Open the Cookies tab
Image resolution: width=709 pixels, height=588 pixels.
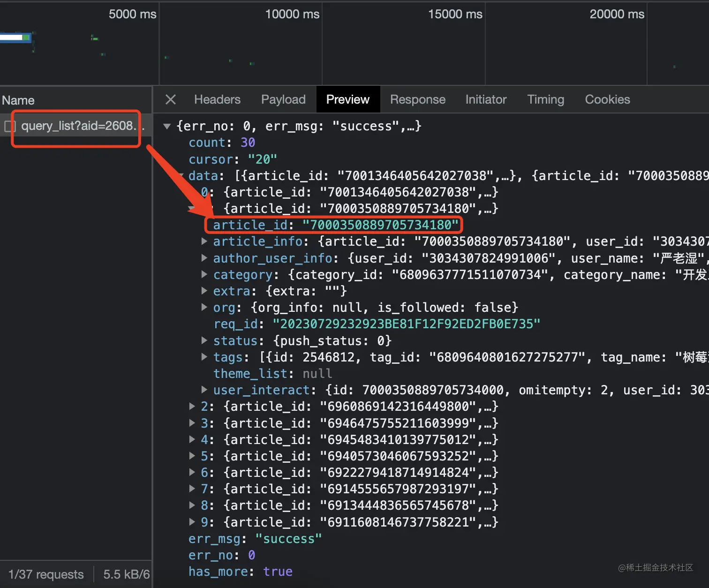point(607,99)
